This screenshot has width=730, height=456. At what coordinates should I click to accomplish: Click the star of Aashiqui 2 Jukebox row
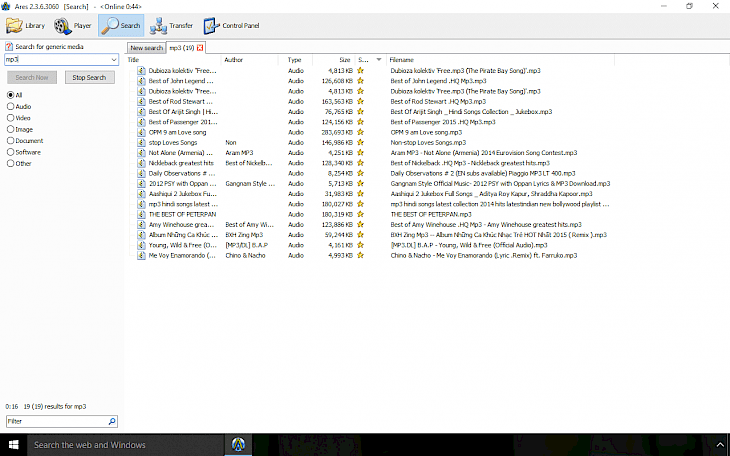pyautogui.click(x=360, y=194)
